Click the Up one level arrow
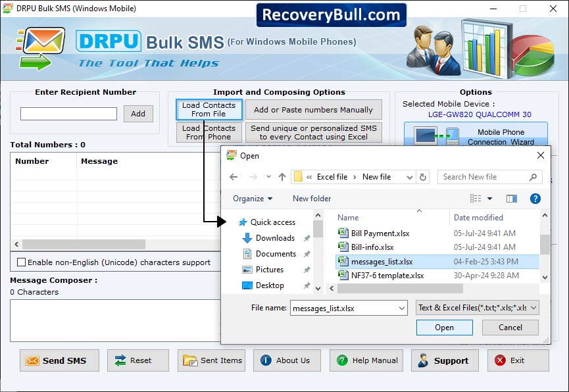The height and width of the screenshot is (392, 569). coord(282,177)
